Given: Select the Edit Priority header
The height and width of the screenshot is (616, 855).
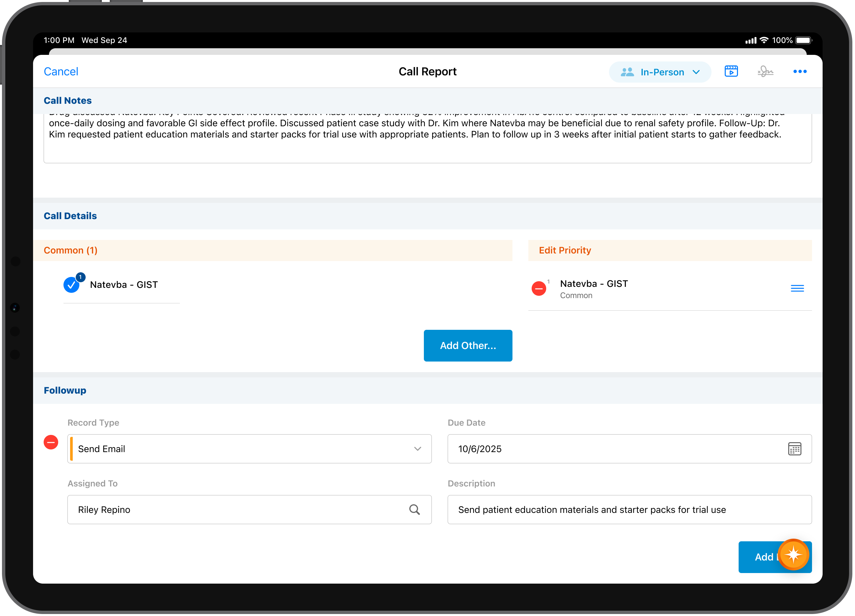Looking at the screenshot, I should 565,250.
